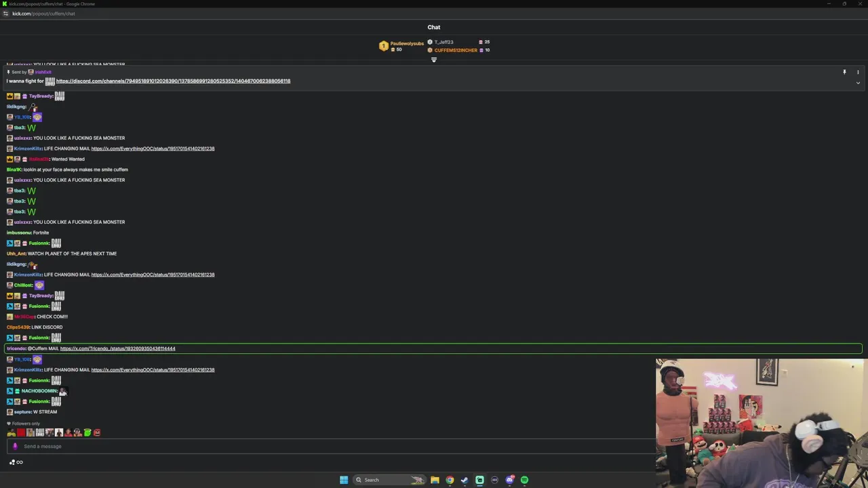Open the infinity identity icon below message box
The height and width of the screenshot is (488, 868).
point(20,462)
